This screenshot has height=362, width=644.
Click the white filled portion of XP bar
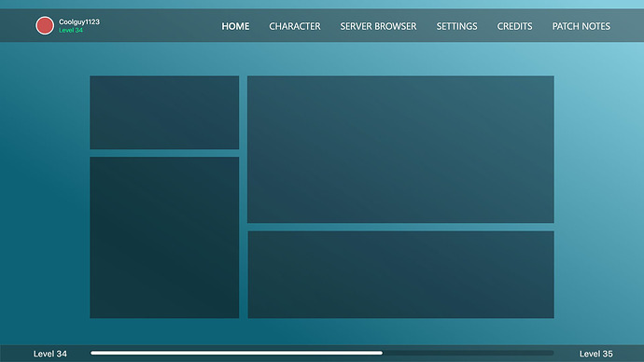236,353
